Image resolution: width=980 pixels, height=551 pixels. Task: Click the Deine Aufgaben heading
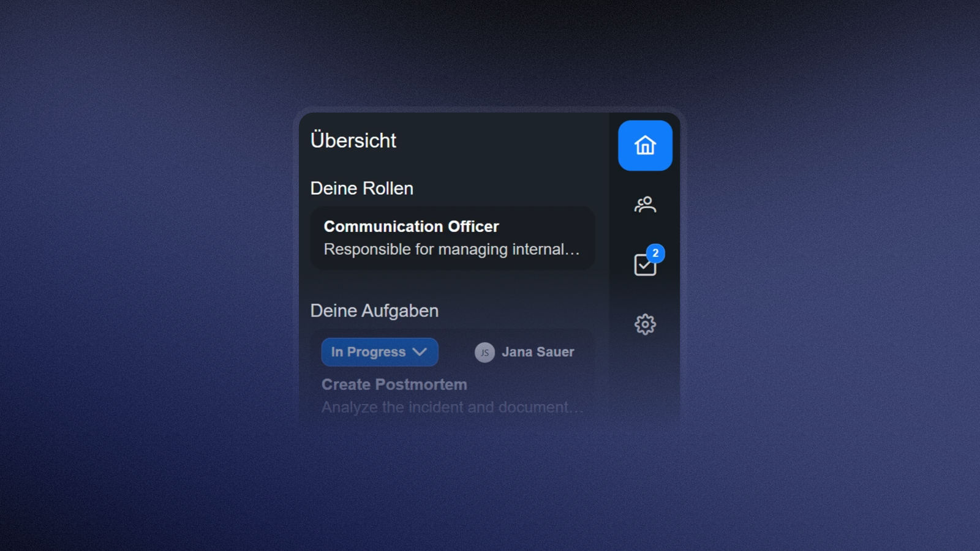click(x=374, y=311)
